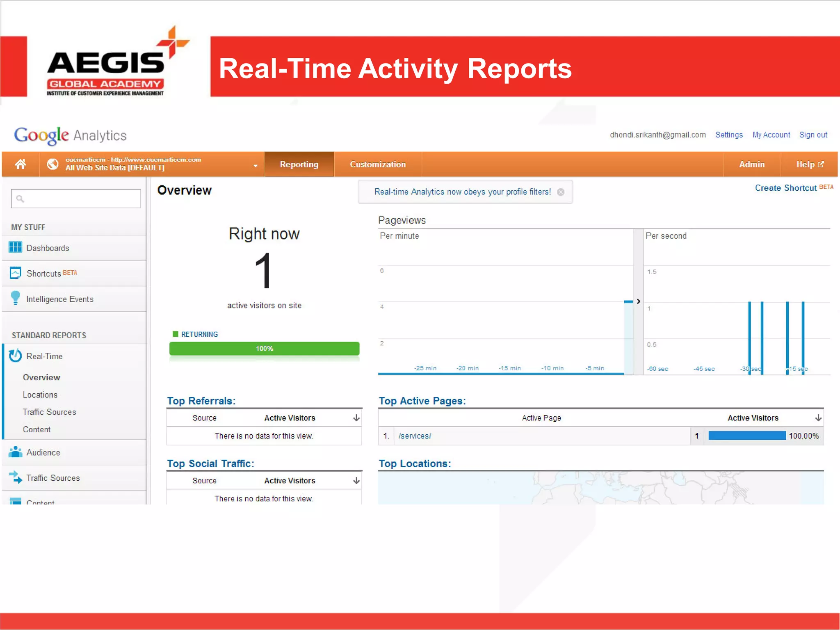Click the Top Referrals heading

201,401
